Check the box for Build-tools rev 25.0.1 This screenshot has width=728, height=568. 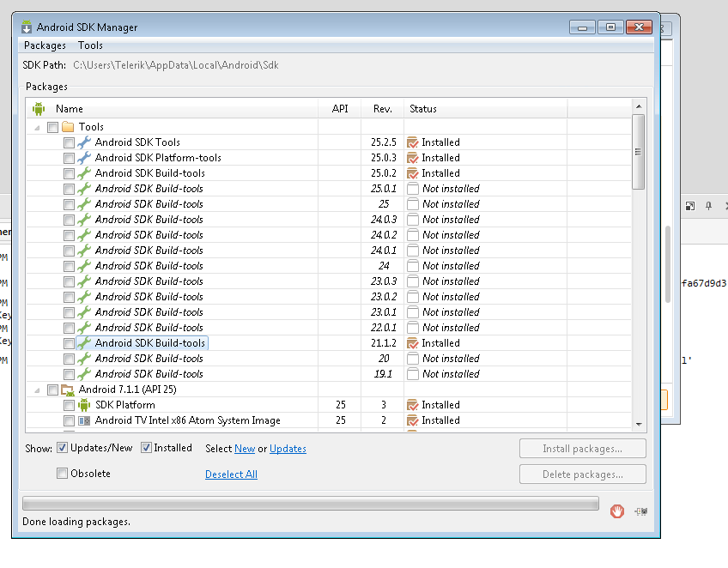(x=69, y=189)
